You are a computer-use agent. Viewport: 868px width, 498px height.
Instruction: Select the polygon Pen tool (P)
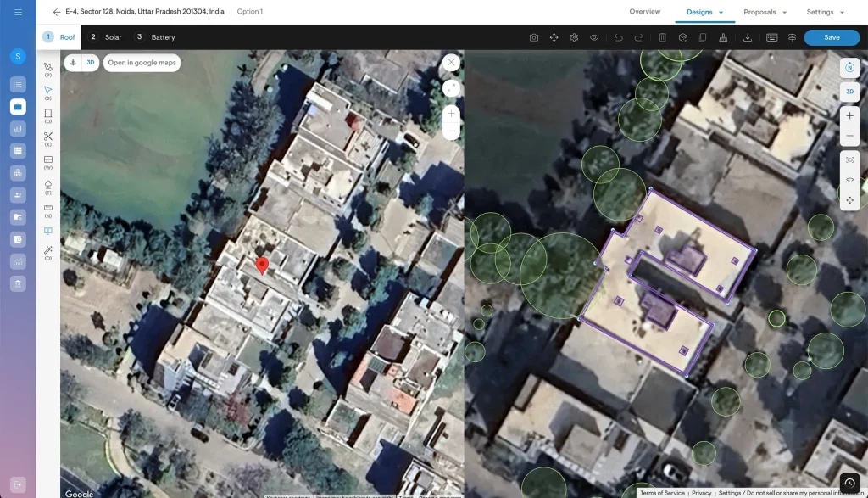48,67
